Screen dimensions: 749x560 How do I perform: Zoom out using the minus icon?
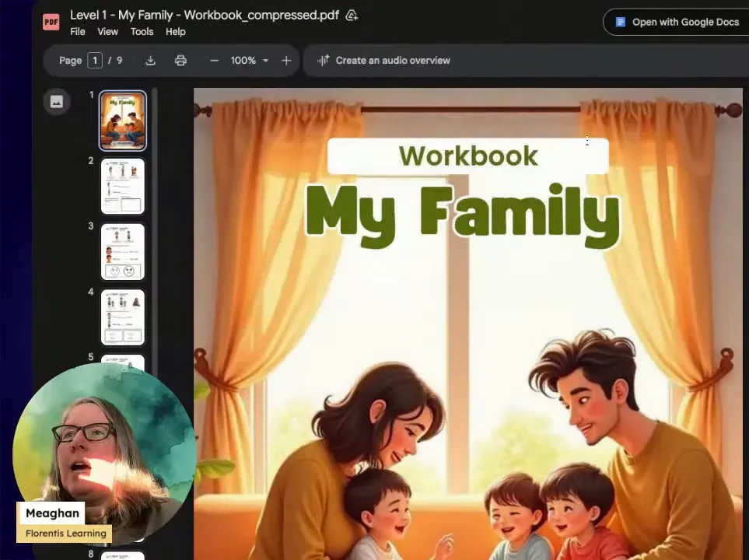pyautogui.click(x=214, y=60)
